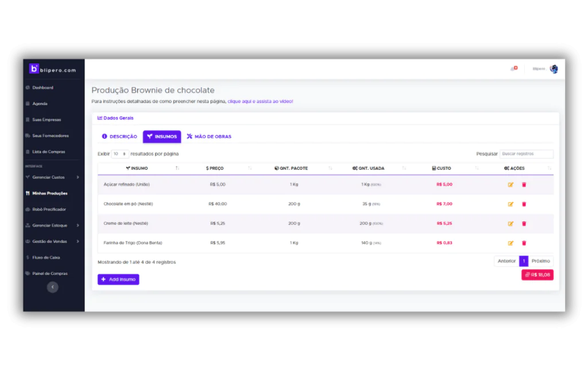Click the edit icon for Açúcar refinado row

510,185
